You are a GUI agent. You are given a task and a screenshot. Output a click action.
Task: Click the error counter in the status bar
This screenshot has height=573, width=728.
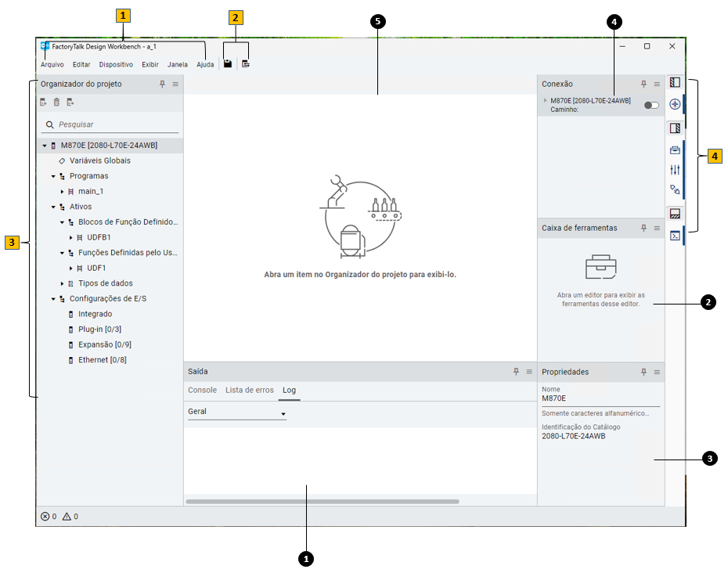point(49,517)
